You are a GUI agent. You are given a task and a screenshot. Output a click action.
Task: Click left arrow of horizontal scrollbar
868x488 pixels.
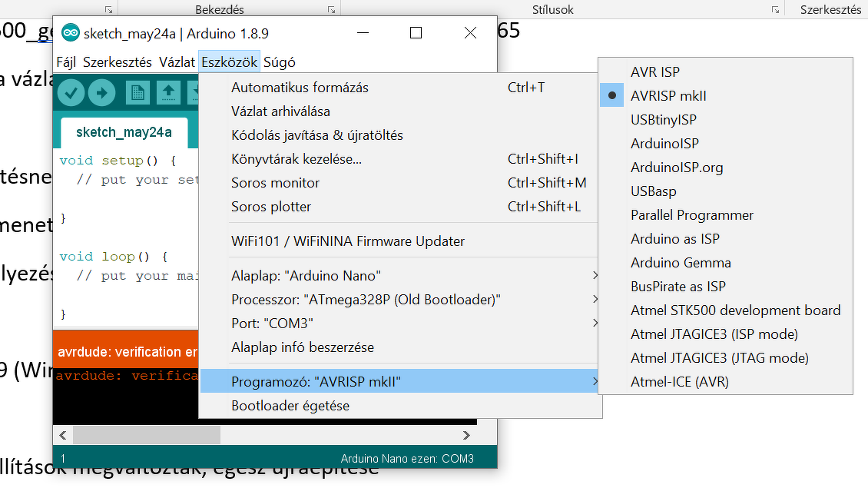(x=62, y=436)
